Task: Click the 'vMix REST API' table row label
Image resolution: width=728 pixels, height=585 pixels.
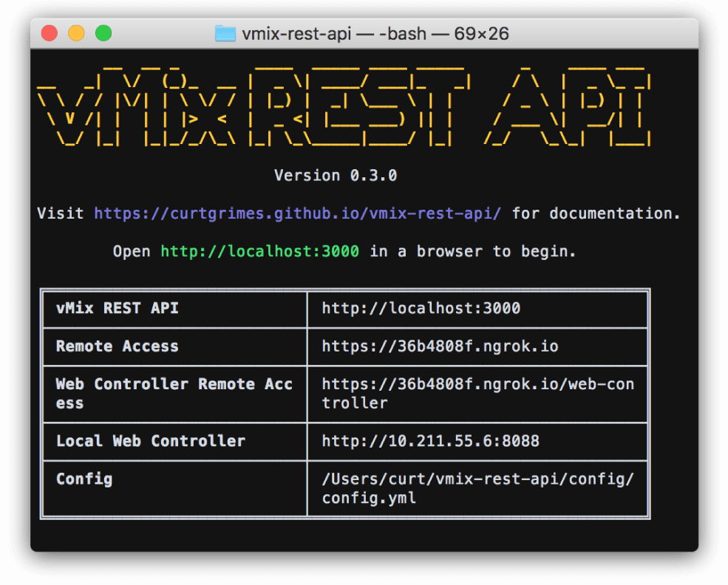Action: click(x=118, y=308)
